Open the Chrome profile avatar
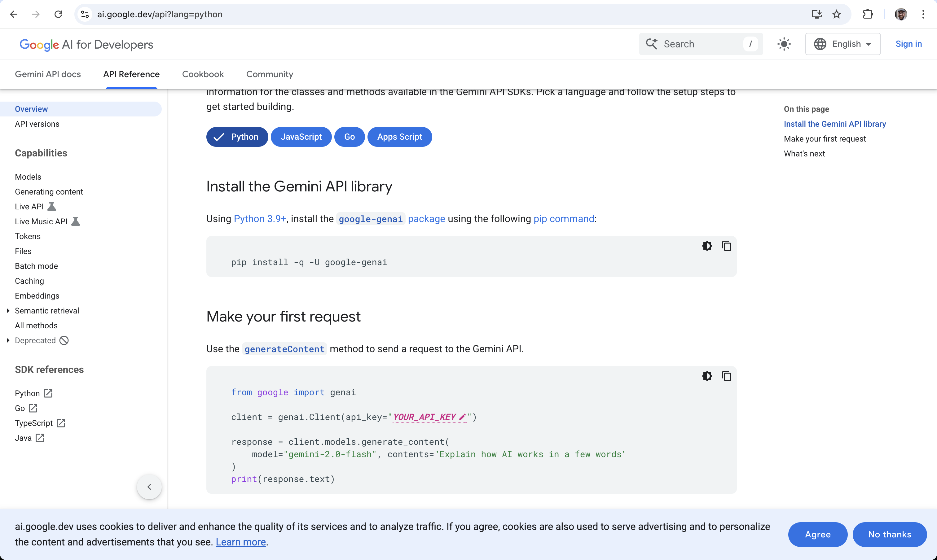Viewport: 937px width, 560px height. (x=901, y=14)
